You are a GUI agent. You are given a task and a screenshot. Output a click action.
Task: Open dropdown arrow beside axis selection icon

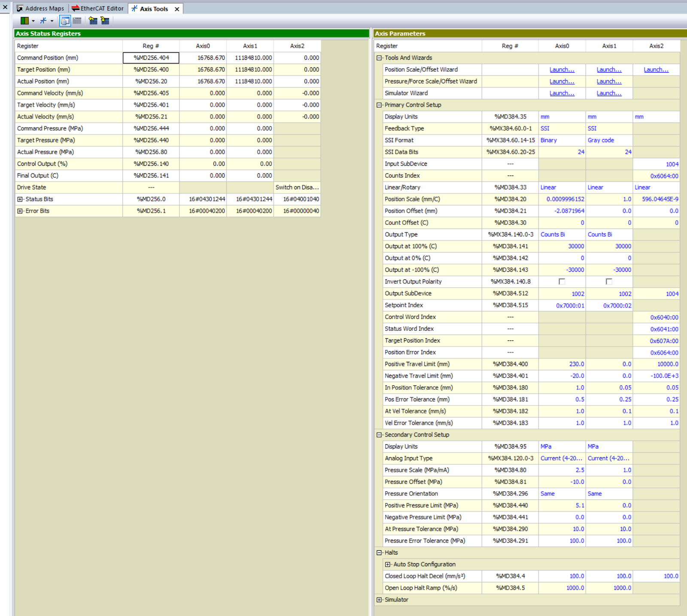52,21
